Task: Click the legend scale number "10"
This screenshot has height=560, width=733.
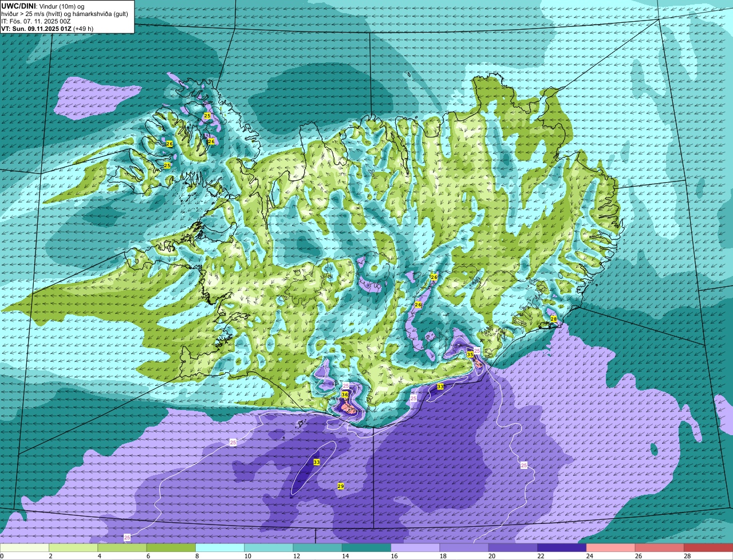Action: point(248,556)
